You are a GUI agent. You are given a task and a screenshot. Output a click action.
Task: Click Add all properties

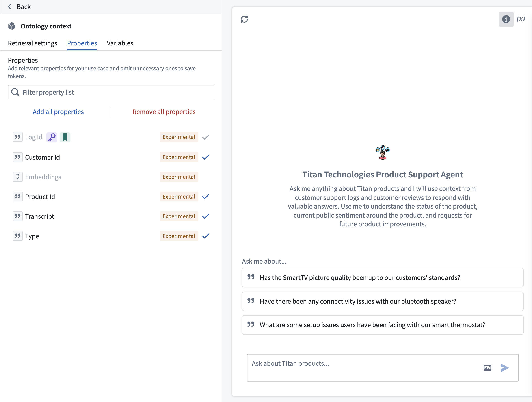tap(58, 112)
